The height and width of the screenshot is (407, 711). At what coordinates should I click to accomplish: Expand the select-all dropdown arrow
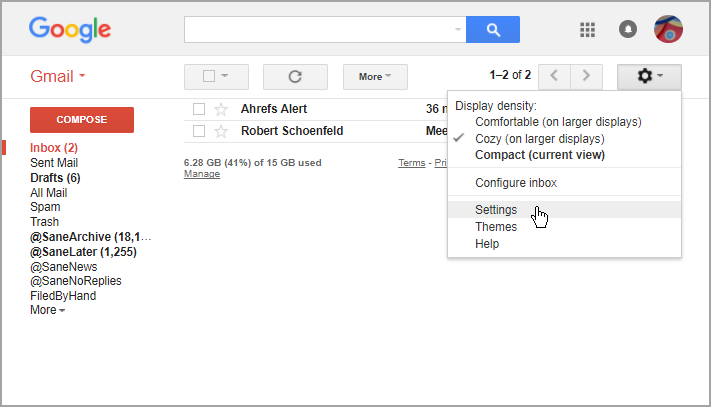coord(224,76)
